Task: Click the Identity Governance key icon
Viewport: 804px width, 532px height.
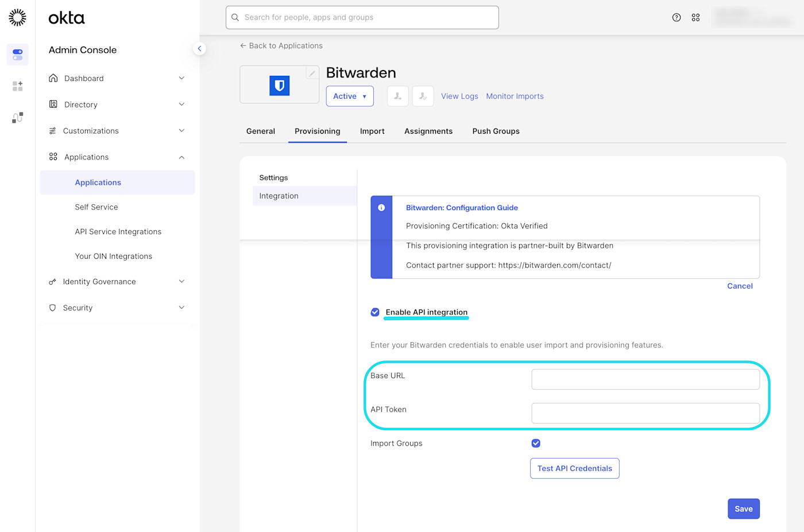Action: 53,282
